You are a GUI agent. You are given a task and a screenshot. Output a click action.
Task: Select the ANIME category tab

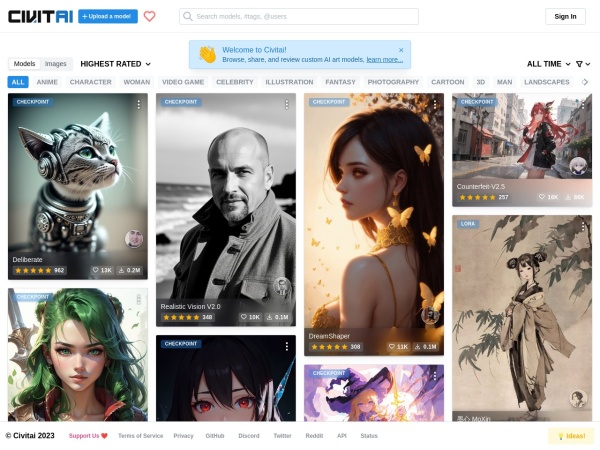(47, 82)
